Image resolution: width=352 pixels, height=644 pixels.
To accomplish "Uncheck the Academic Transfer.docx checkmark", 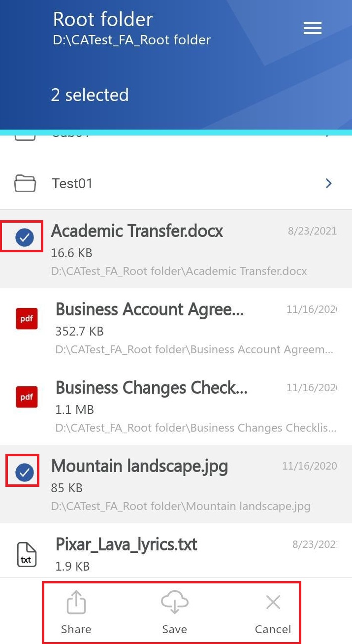I will pyautogui.click(x=25, y=238).
